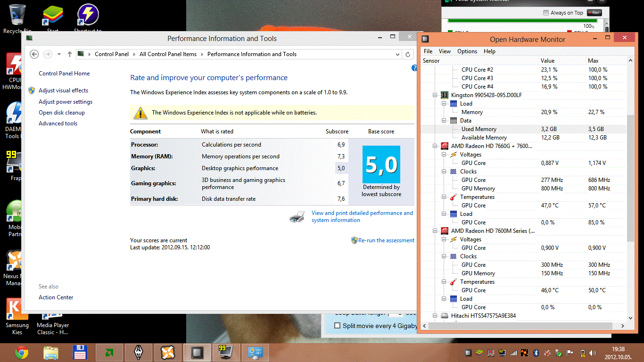Open File menu in Open Hardware Monitor
The width and height of the screenshot is (644, 362).
point(428,51)
